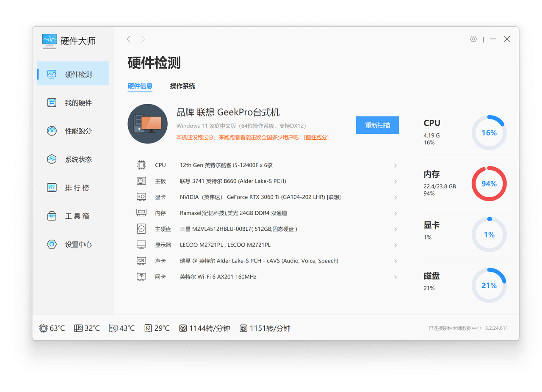Select the 排行榜 ranking icon
This screenshot has width=542, height=392.
52,188
